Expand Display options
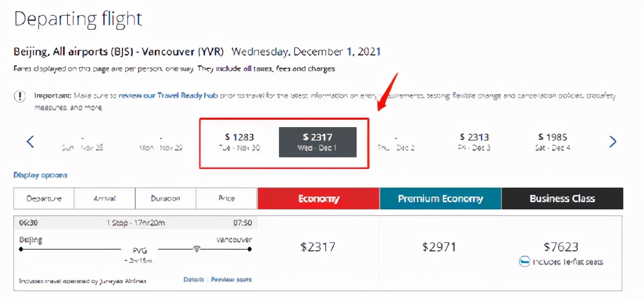The image size is (644, 299). 40,175
